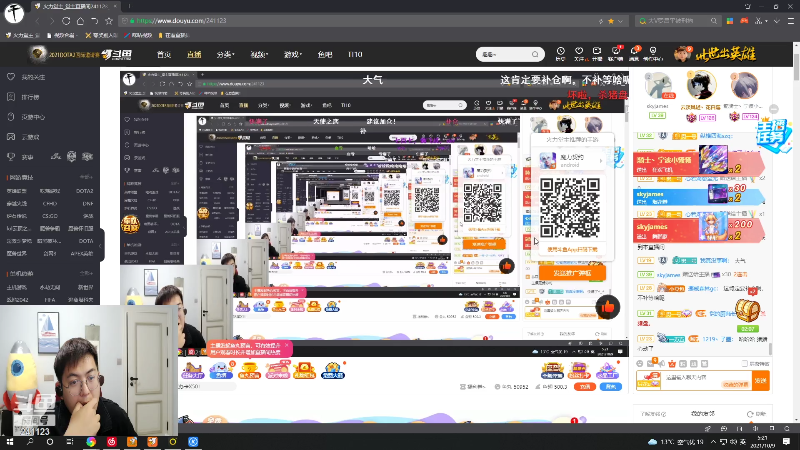Screen dimensions: 800x450
Task: Click the chat message input field
Action: pyautogui.click(x=707, y=381)
